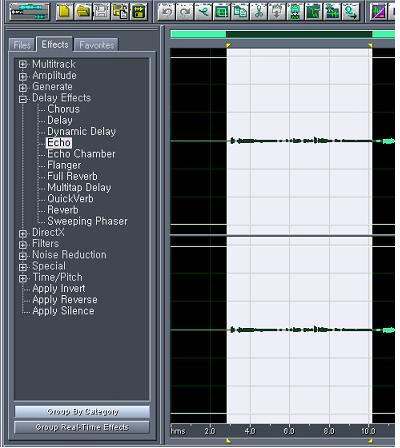Screen dimensions: 400x448
Task: Choose the Dynamic Delay effect
Action: click(81, 132)
